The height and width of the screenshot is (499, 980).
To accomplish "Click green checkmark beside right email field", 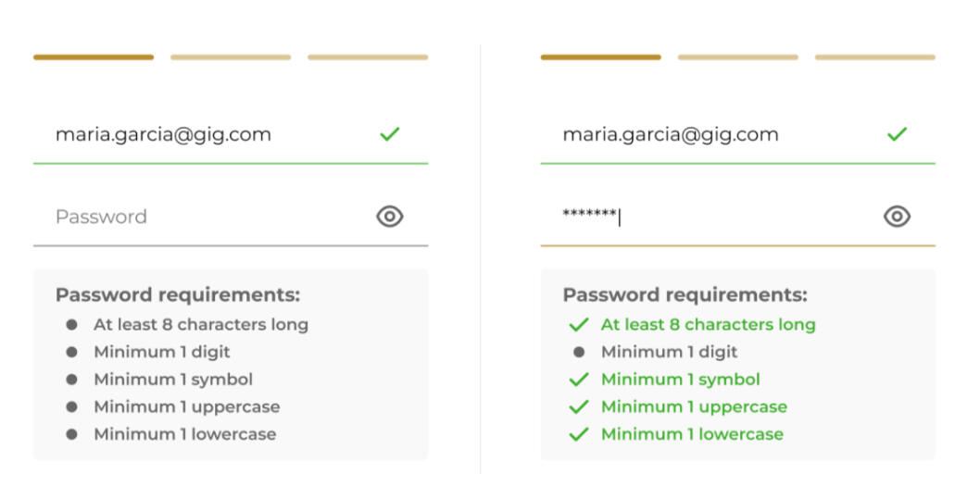I will coord(897,134).
